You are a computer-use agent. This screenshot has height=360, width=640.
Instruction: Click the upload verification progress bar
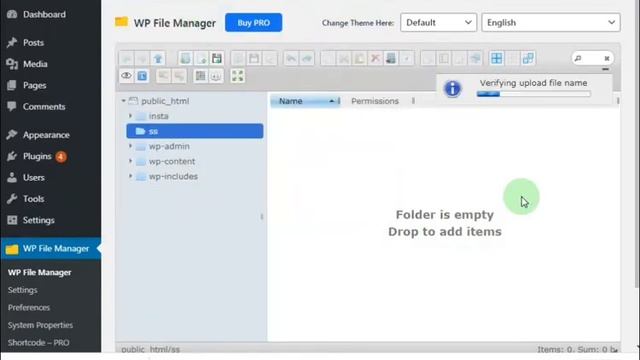(x=533, y=94)
